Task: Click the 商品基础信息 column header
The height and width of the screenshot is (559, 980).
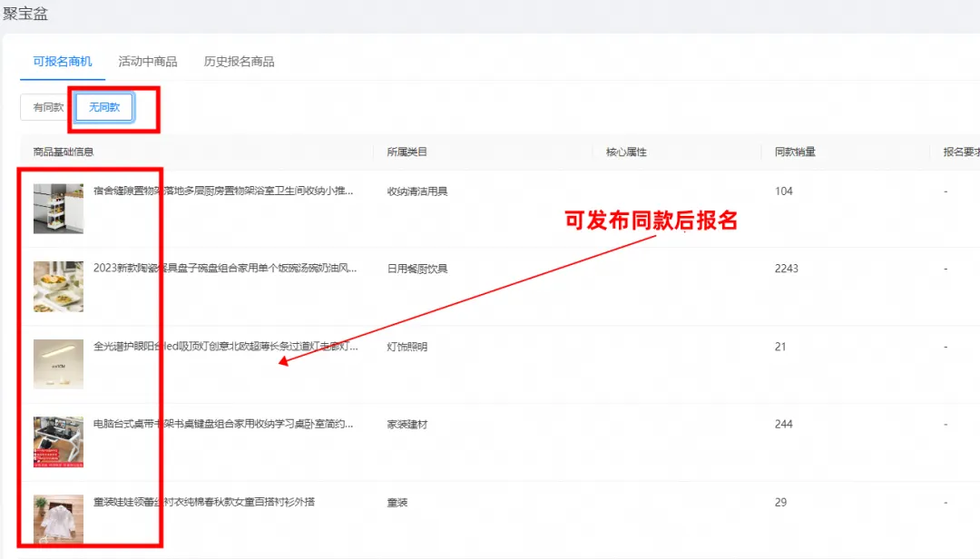Action: [x=64, y=152]
